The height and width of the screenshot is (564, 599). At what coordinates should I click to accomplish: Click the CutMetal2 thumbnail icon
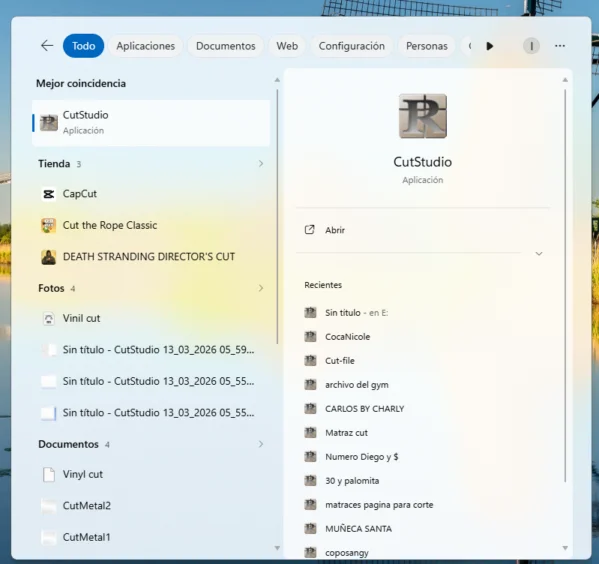pyautogui.click(x=49, y=506)
